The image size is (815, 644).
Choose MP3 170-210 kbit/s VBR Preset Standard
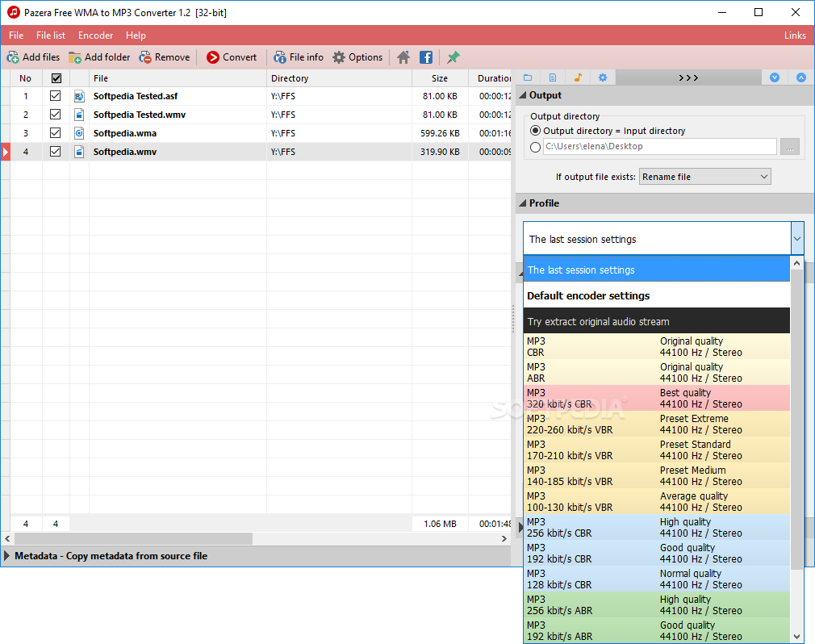657,450
